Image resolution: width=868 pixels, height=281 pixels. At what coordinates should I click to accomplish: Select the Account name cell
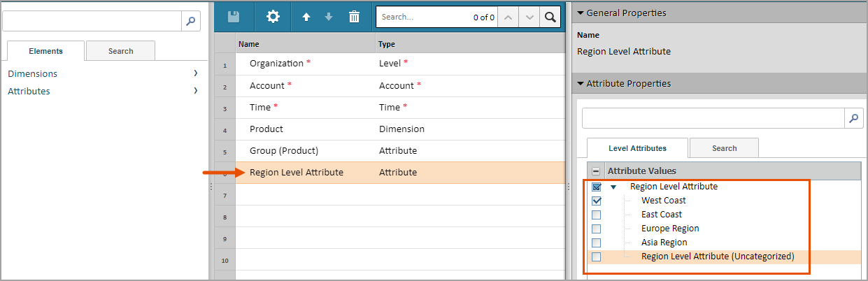coord(305,85)
